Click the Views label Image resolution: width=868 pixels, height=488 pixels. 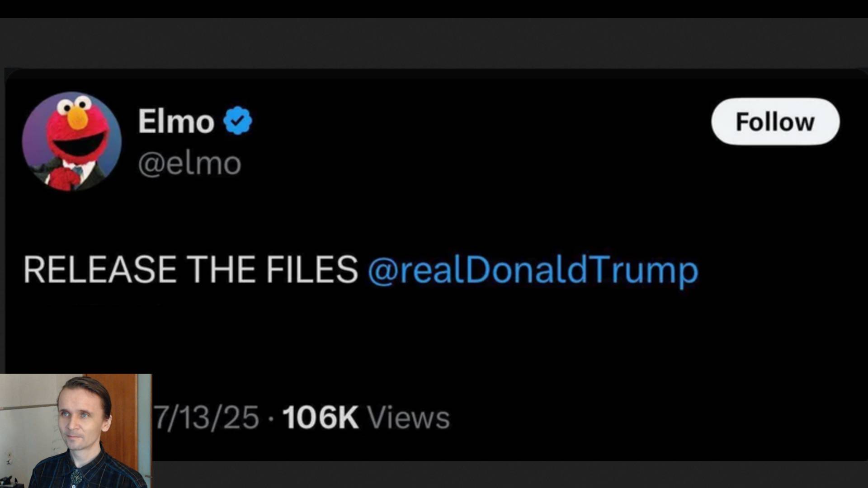[408, 417]
